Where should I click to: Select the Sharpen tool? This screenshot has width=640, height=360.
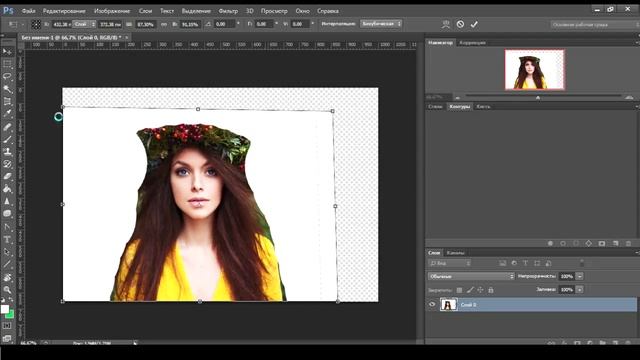(x=7, y=202)
